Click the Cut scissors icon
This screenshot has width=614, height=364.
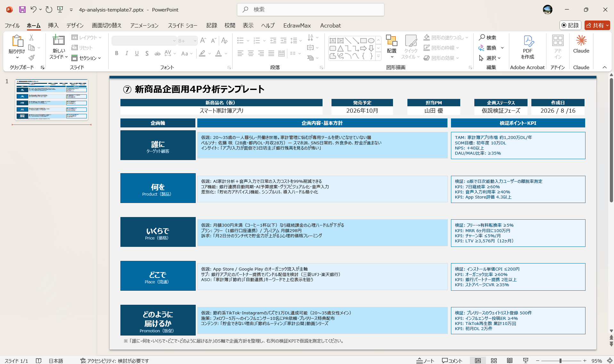click(31, 37)
